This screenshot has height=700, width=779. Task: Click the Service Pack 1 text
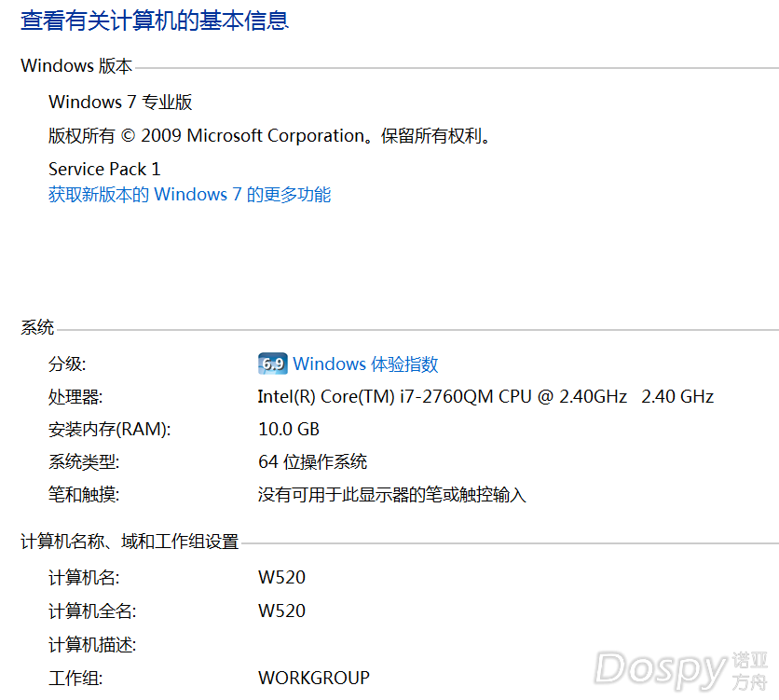tap(104, 169)
